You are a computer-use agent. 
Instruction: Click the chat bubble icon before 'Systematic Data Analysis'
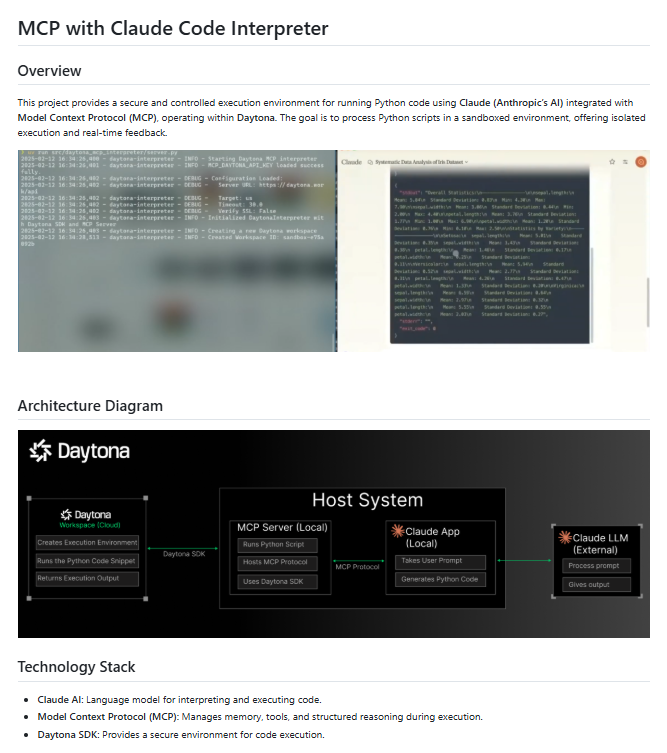point(370,162)
